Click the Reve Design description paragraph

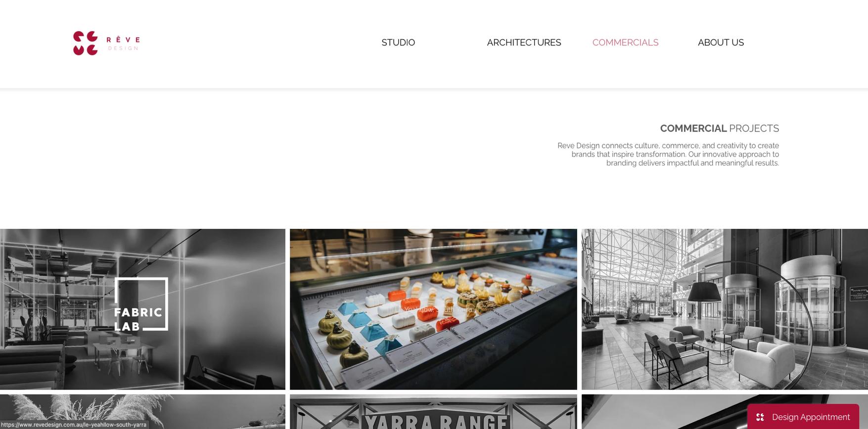(668, 154)
